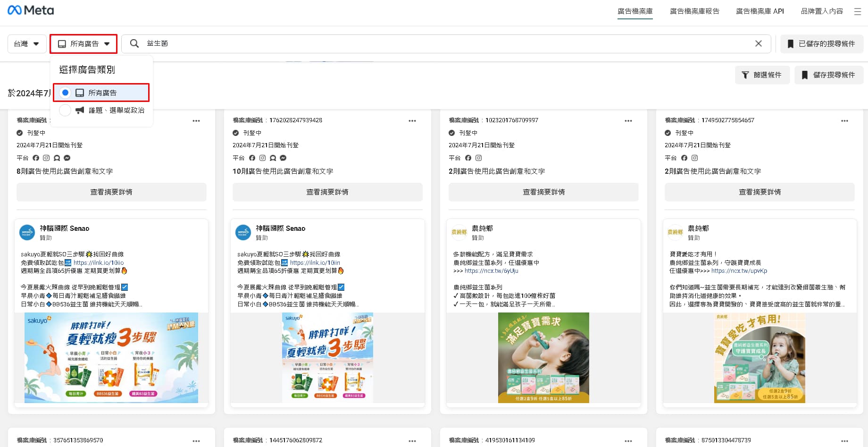The height and width of the screenshot is (447, 868).
Task: Open 農純鄉 logo on third ad
Action: click(459, 232)
